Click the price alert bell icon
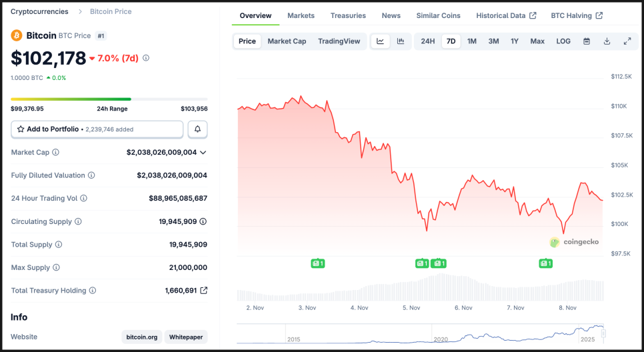 (x=197, y=129)
